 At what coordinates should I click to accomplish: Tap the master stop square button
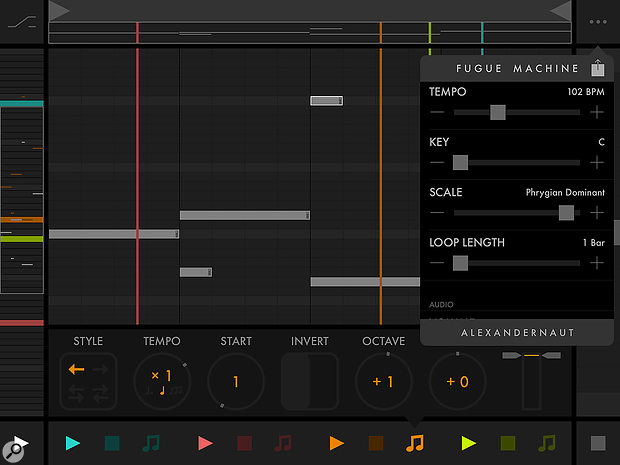(598, 443)
